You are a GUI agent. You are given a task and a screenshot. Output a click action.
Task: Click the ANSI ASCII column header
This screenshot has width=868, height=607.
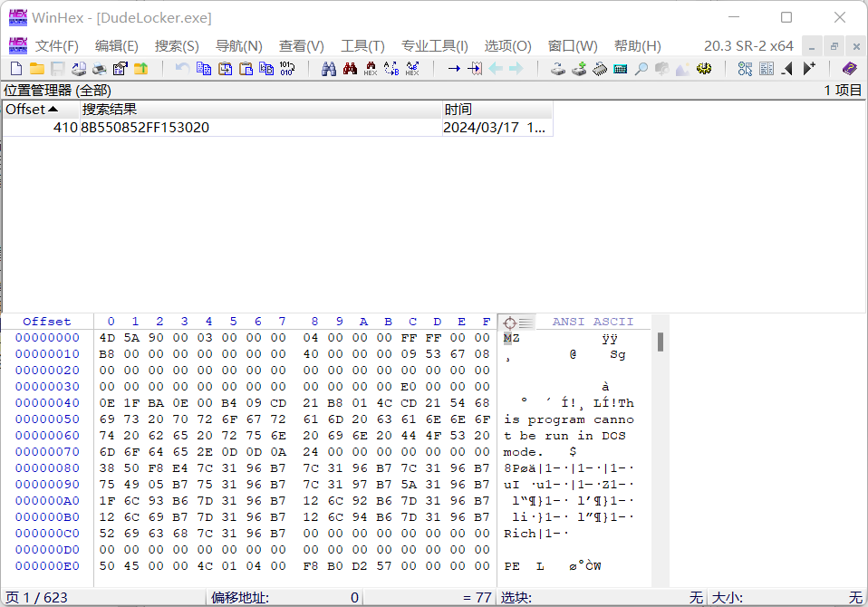[593, 322]
